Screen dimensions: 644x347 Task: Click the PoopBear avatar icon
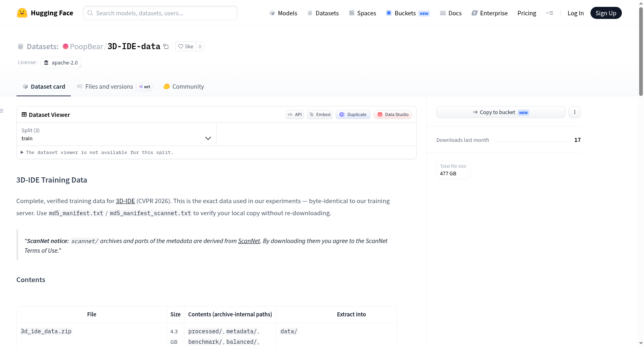66,46
